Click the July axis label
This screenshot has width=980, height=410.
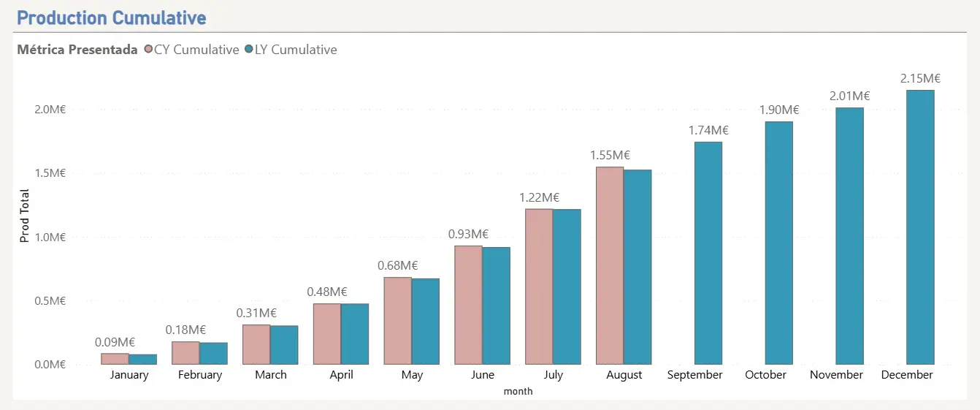pos(554,375)
